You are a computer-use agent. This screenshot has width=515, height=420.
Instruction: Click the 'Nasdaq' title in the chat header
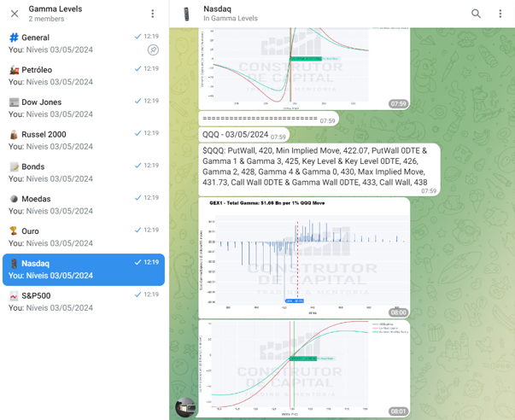coord(217,9)
